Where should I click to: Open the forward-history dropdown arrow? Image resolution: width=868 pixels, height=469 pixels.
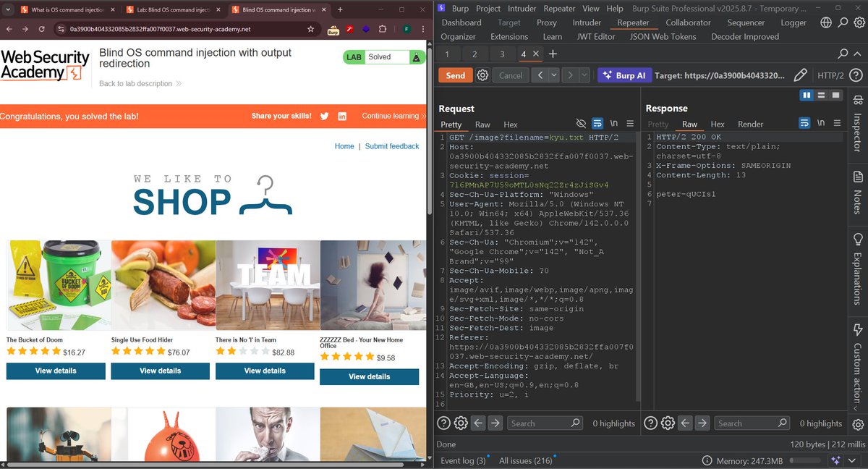[584, 75]
